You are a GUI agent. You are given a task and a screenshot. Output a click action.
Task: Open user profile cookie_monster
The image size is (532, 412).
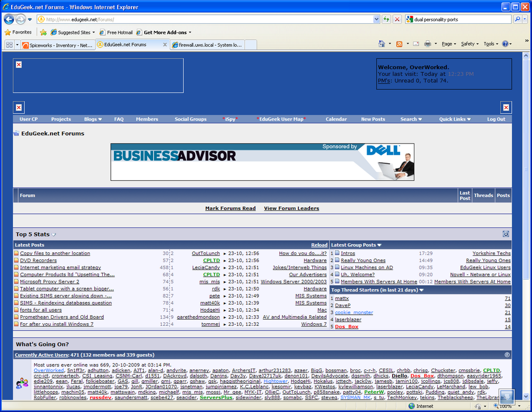tap(354, 312)
